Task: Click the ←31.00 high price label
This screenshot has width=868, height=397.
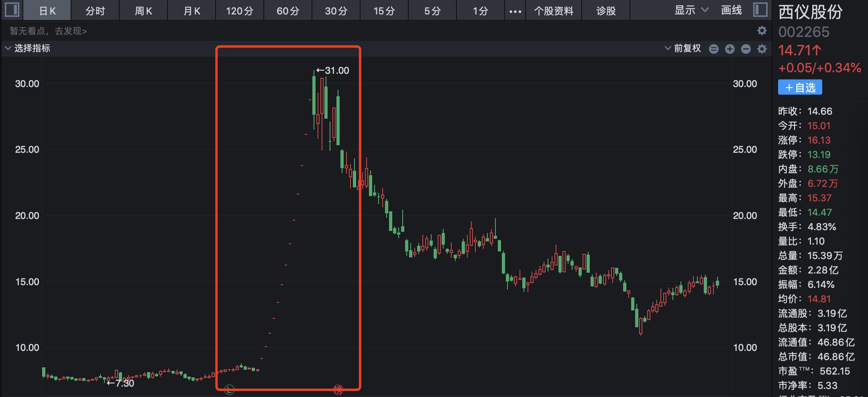Action: [332, 71]
